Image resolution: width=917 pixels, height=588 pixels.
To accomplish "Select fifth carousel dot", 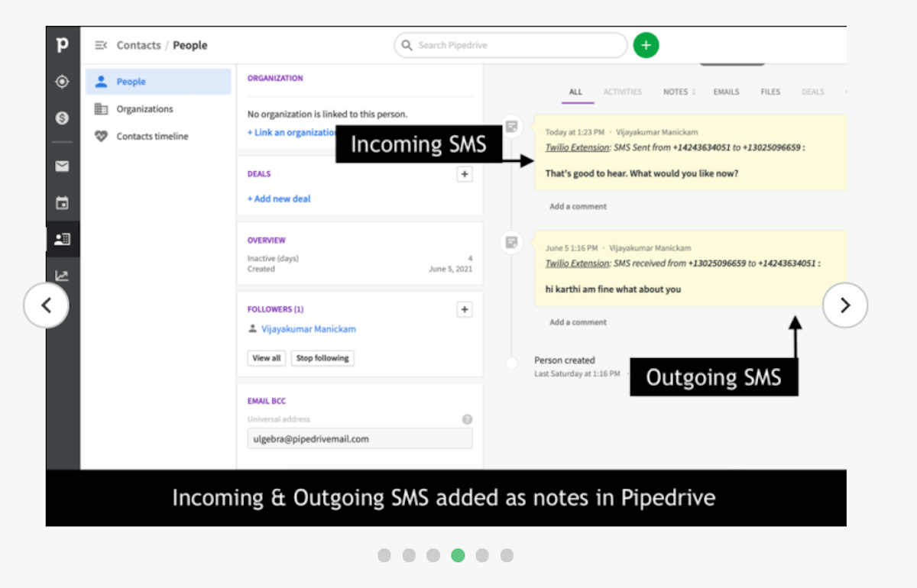I will [x=482, y=555].
